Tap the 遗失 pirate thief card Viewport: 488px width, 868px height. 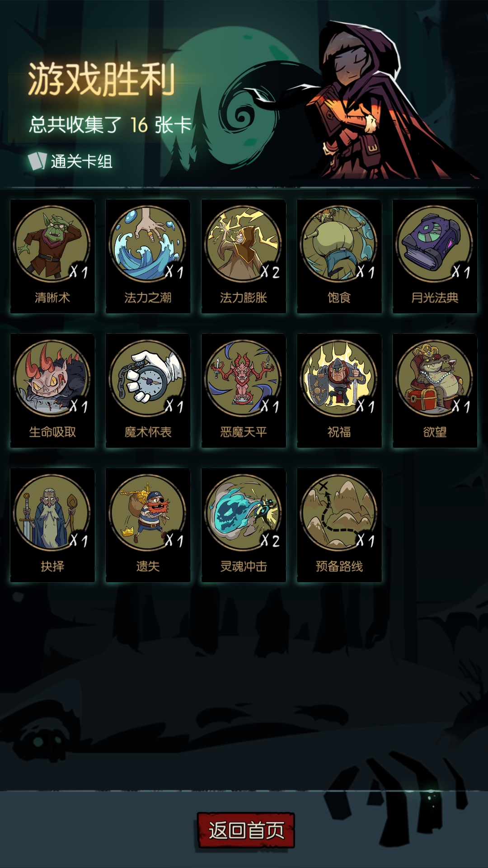[x=148, y=525]
